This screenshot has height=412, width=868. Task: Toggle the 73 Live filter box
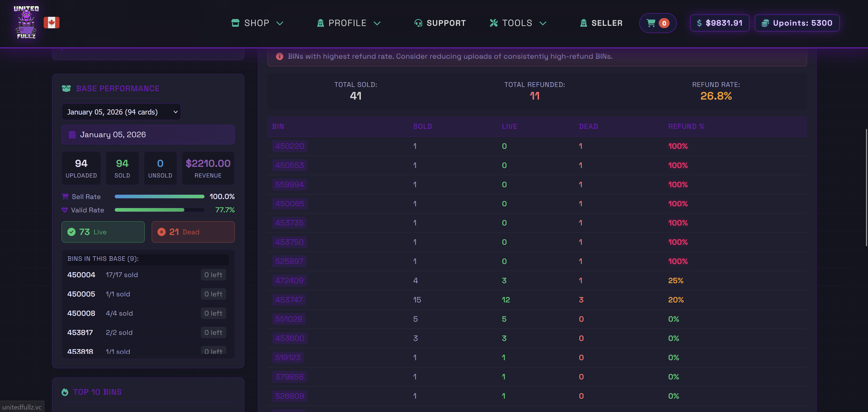coord(103,232)
